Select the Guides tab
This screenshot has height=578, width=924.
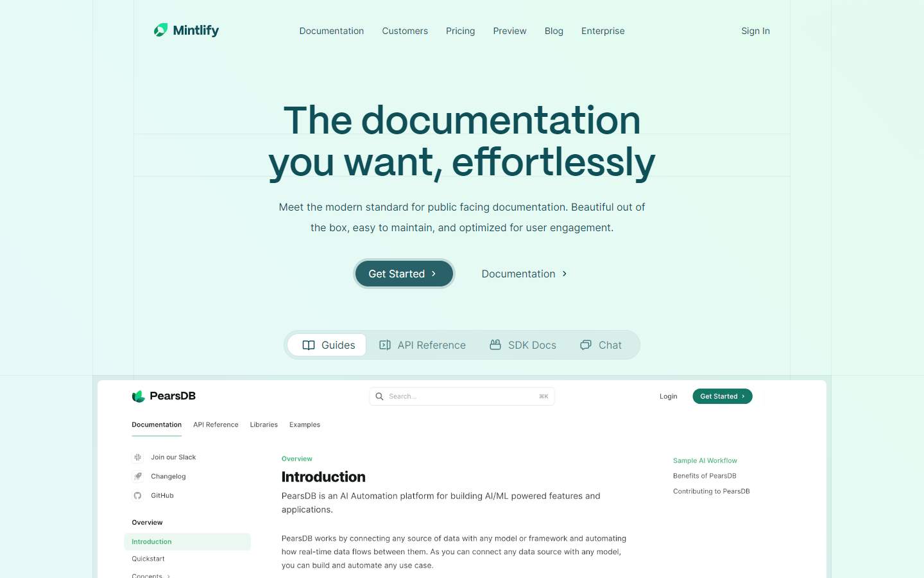(x=327, y=345)
